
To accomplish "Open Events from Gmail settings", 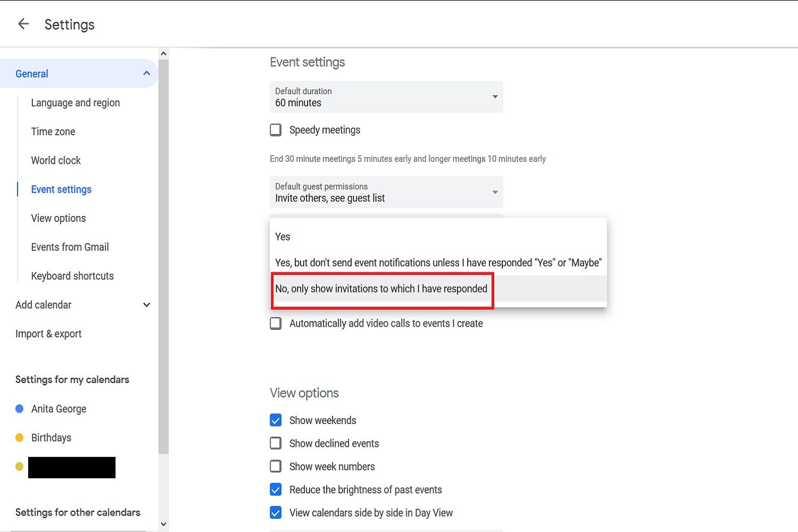I will click(70, 247).
